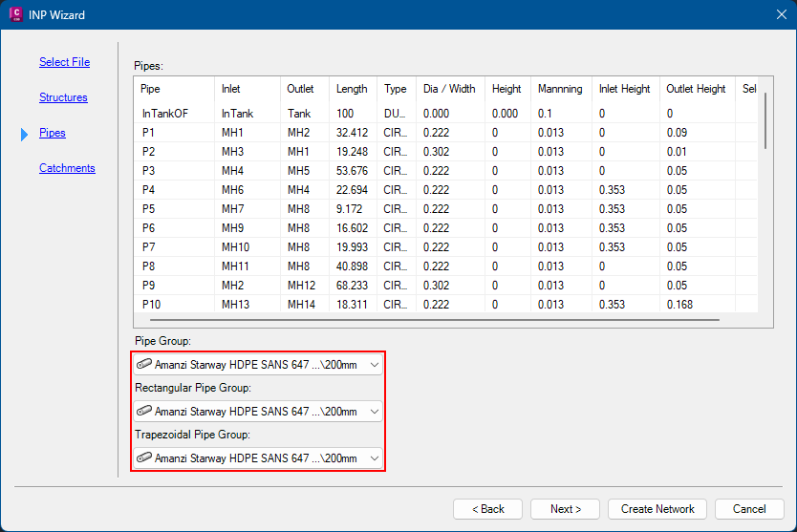Select pipe row P8
Viewport: 797px width, 532px height.
[445, 266]
